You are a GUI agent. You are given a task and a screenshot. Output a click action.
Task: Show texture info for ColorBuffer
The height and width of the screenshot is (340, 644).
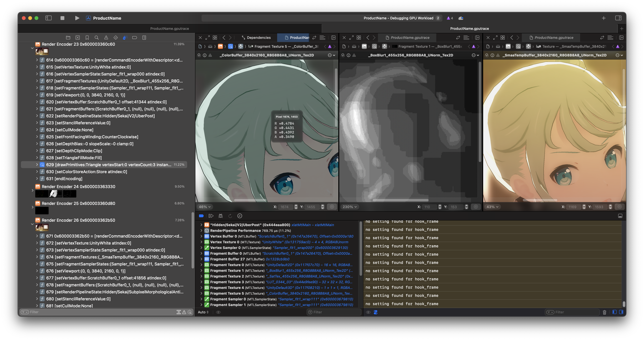tap(205, 55)
